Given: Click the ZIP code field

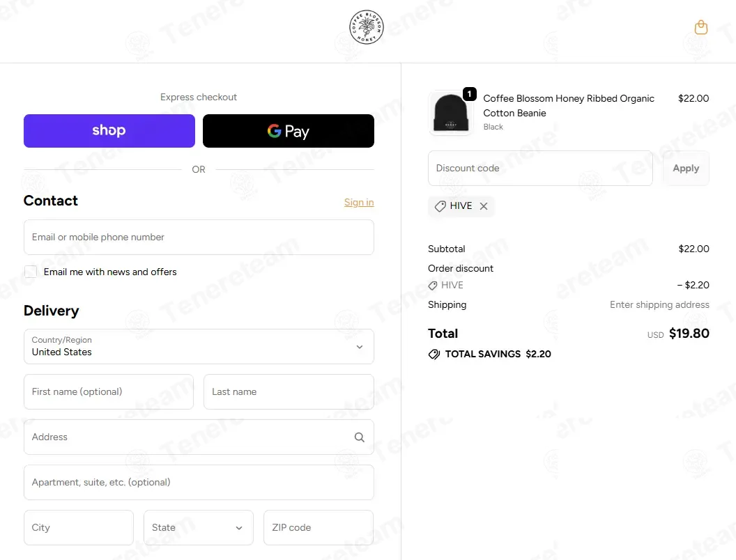Looking at the screenshot, I should [319, 528].
